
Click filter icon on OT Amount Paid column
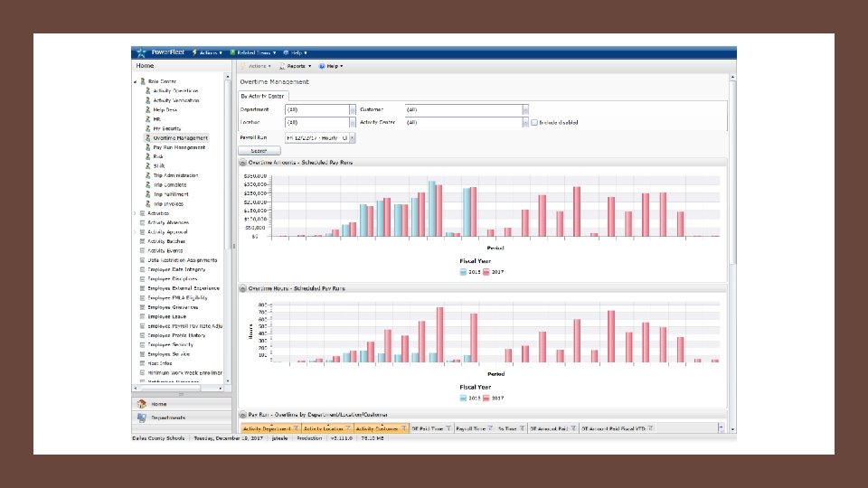573,428
